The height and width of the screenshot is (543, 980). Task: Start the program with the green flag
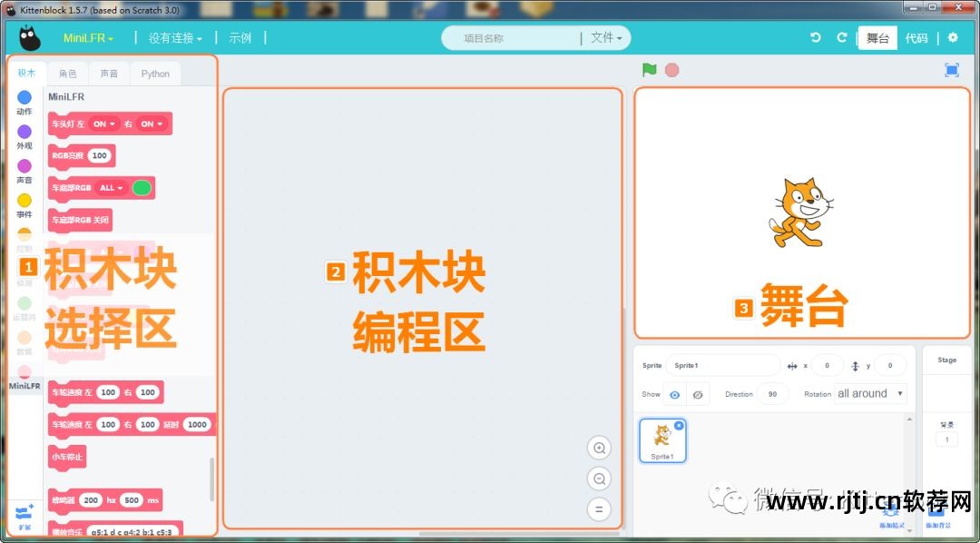(x=650, y=70)
